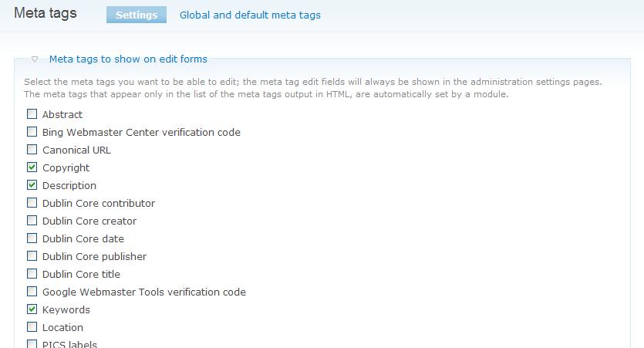Viewport: 644px width, 348px height.
Task: Click the Meta tags to show on edit forms link
Action: tap(128, 59)
